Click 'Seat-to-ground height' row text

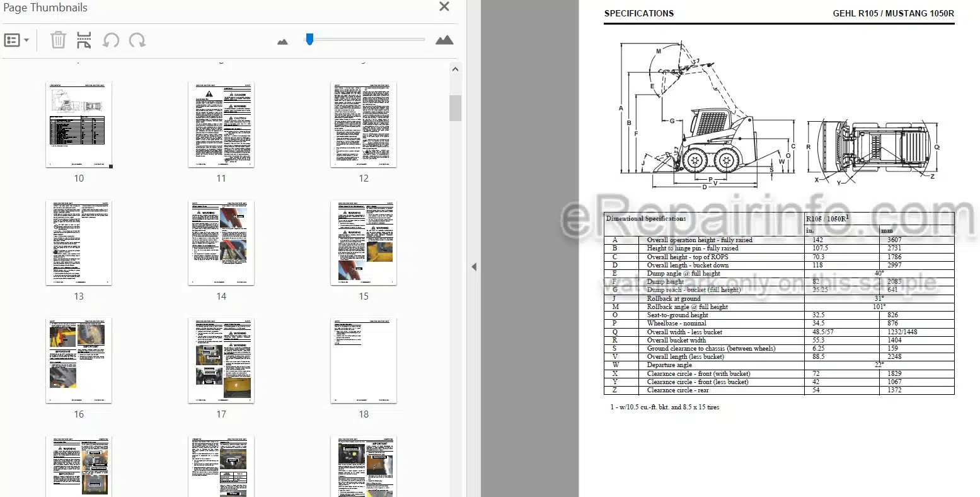tap(677, 315)
